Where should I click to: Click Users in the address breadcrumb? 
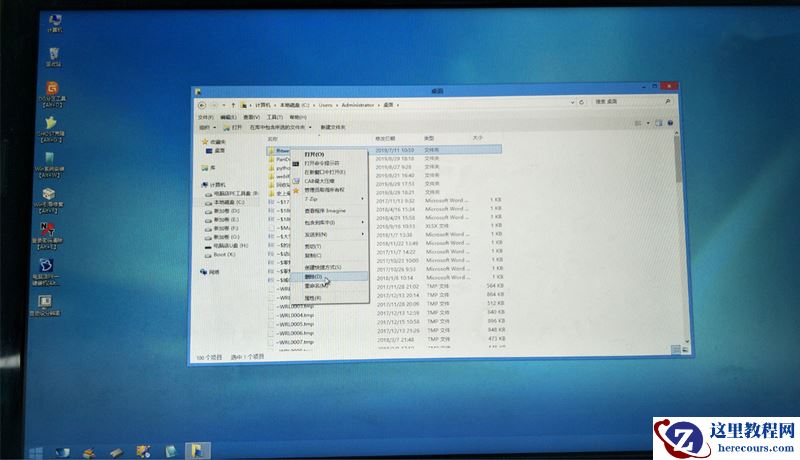pos(325,105)
